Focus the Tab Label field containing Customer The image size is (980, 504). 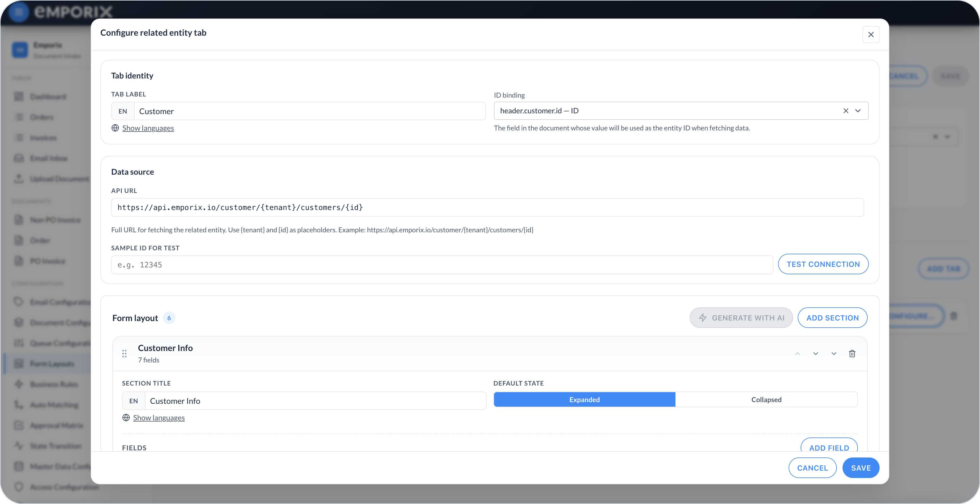[x=310, y=111]
